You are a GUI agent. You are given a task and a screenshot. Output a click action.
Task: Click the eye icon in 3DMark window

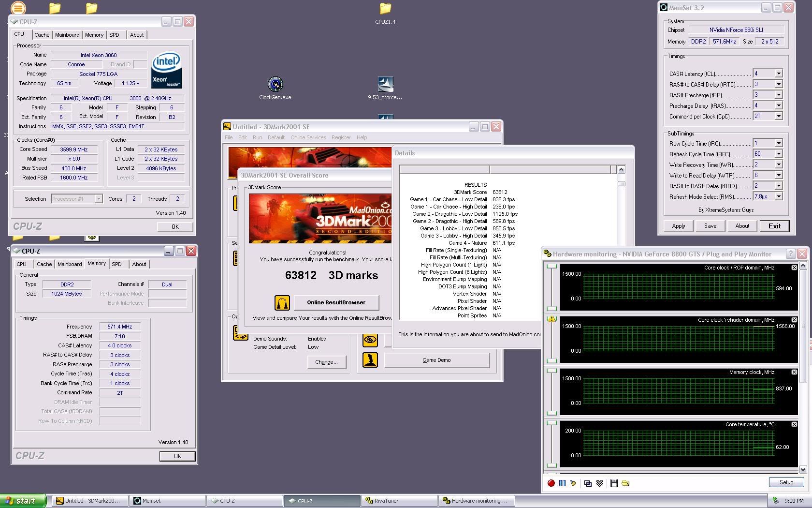click(370, 340)
